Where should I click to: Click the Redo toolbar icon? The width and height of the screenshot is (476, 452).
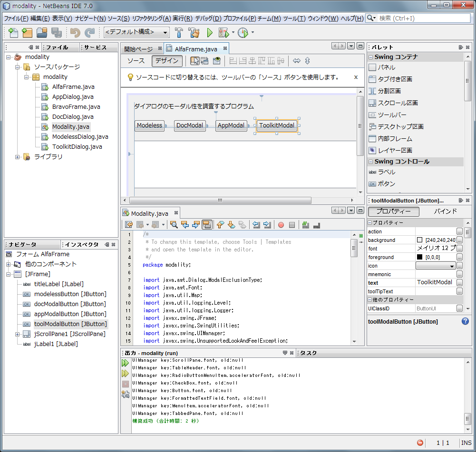(89, 32)
